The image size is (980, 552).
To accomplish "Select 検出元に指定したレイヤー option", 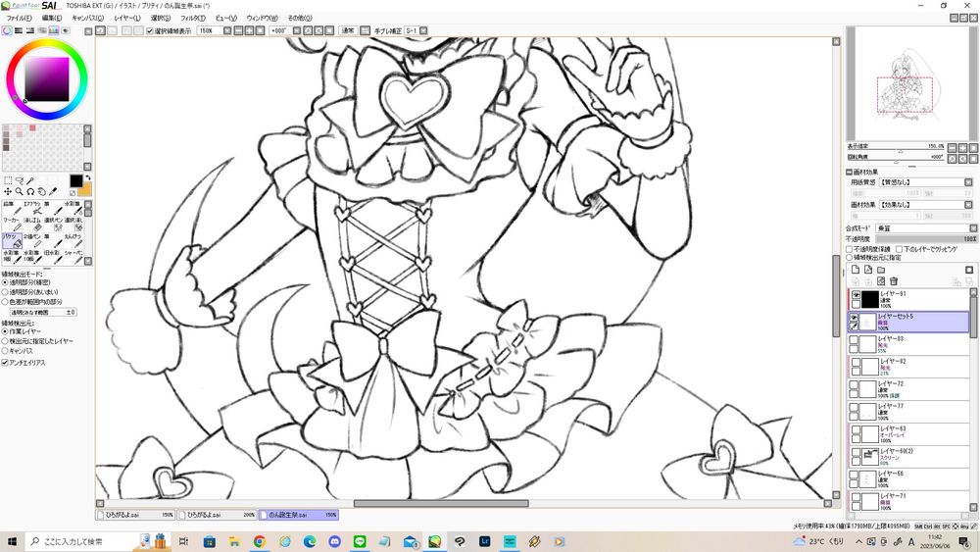I will tap(5, 341).
